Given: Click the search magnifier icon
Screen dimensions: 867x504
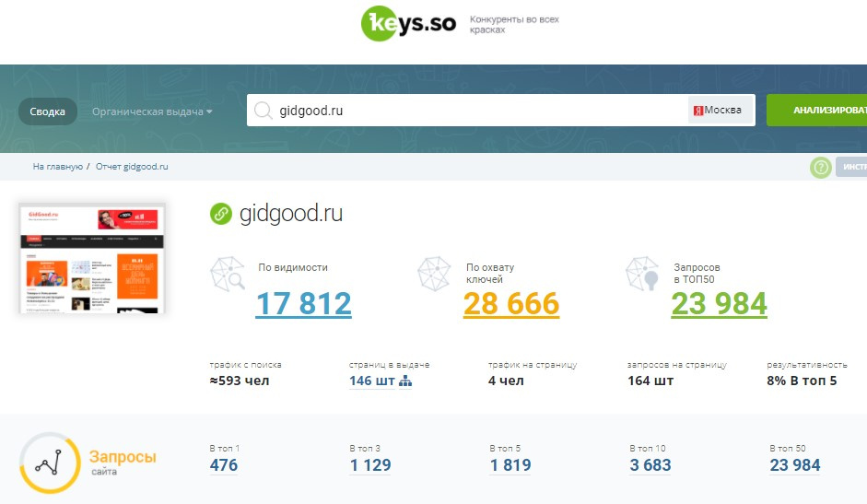Looking at the screenshot, I should (x=264, y=110).
